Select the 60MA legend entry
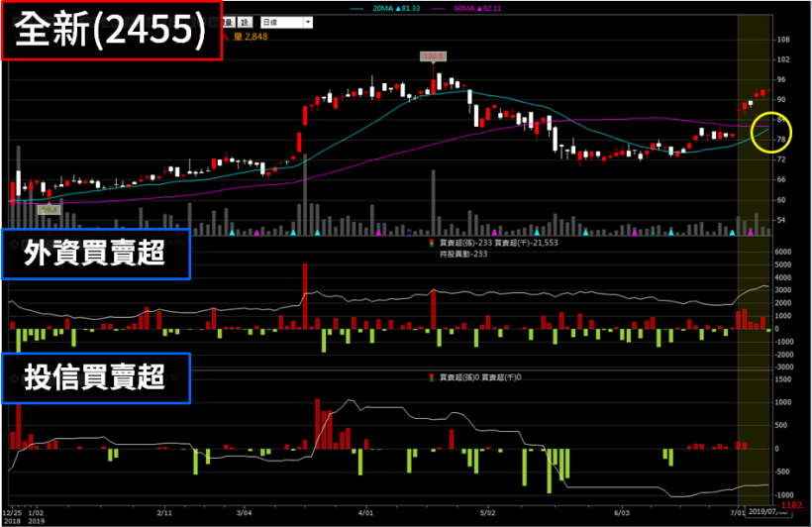This screenshot has height=527, width=812. coord(466,8)
